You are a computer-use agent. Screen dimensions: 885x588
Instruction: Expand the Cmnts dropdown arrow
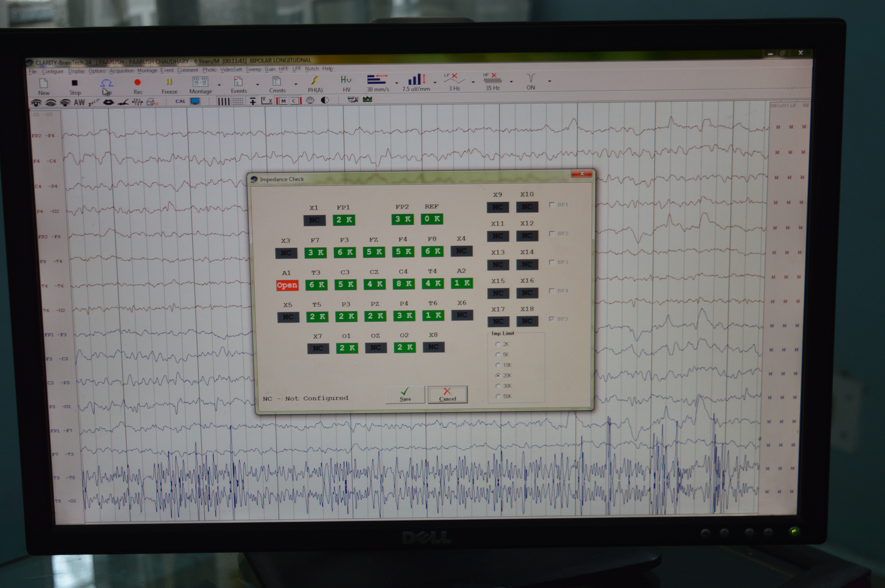click(296, 84)
